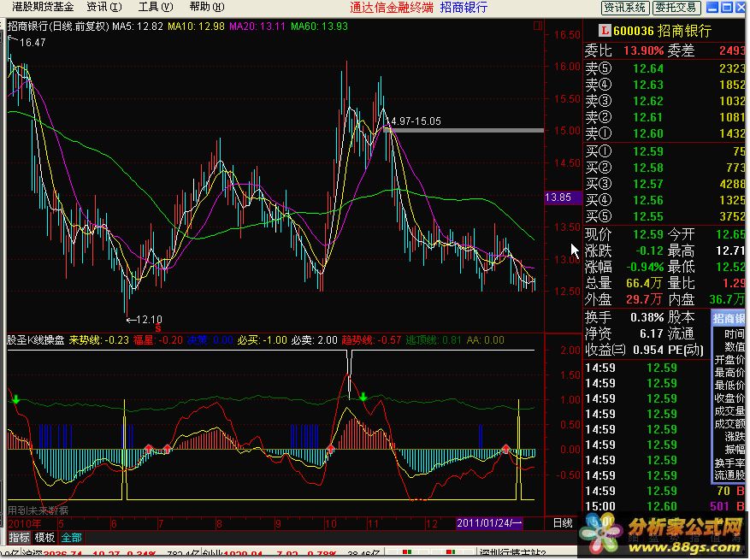Click the 趋势线: -0.57 indicator value
Screen dimensions: 750x560
tap(372, 340)
